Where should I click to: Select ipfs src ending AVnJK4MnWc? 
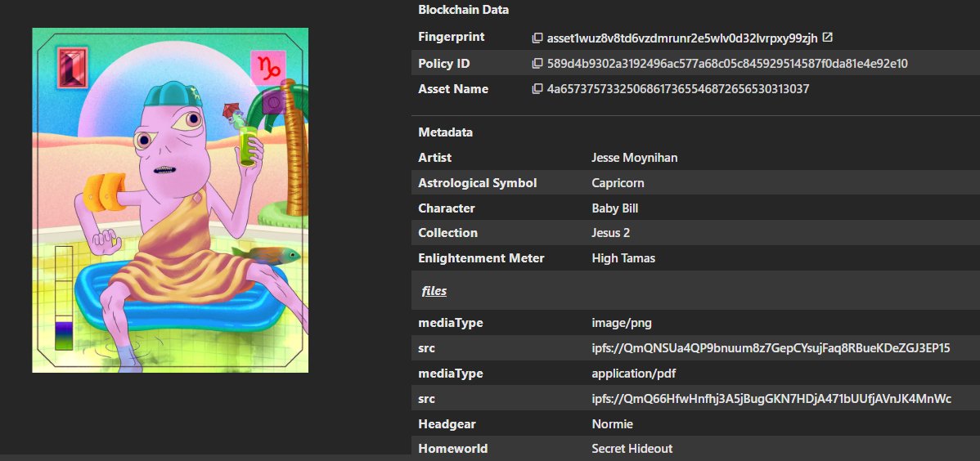click(x=771, y=399)
